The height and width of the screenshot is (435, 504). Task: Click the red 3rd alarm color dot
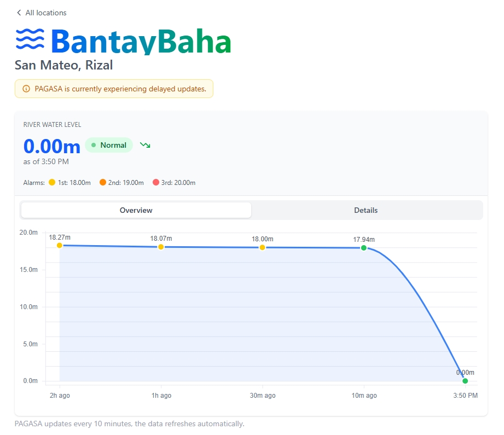(x=156, y=182)
